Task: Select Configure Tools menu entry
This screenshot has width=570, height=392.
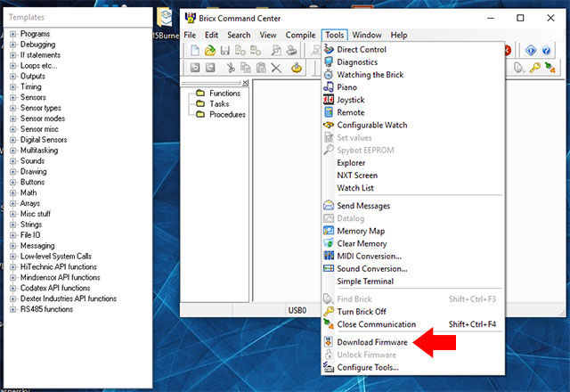Action: (367, 367)
